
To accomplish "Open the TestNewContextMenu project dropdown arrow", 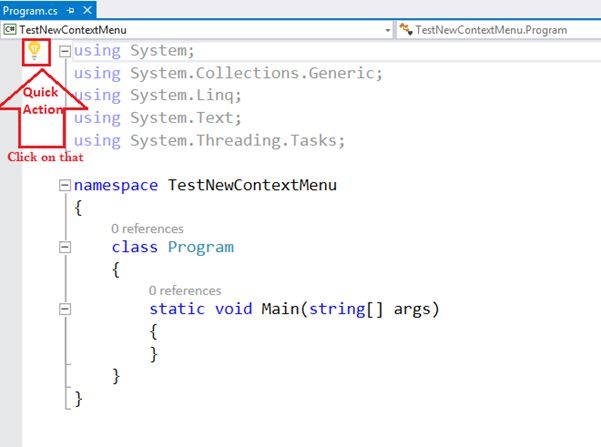I will point(388,30).
